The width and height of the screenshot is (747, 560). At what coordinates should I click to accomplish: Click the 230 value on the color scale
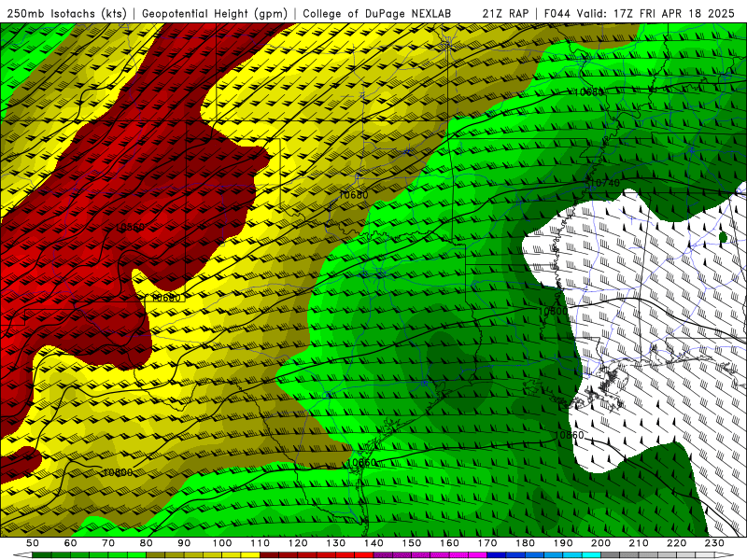click(714, 543)
